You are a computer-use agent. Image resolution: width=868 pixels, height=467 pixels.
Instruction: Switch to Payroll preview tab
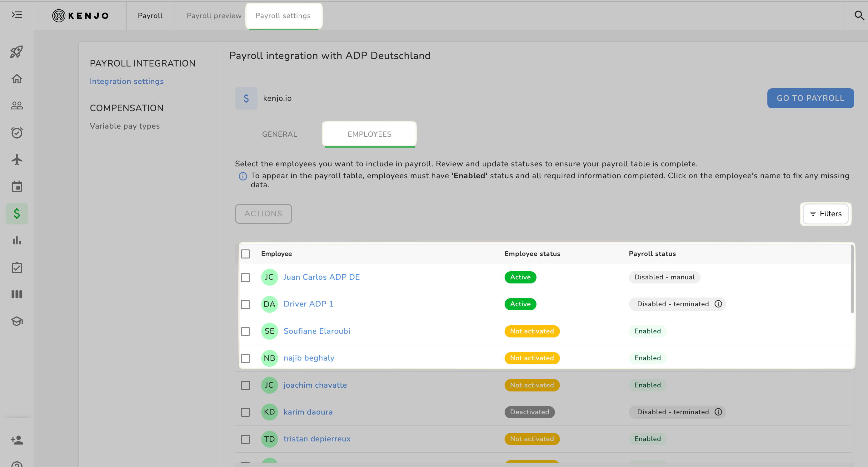click(214, 16)
